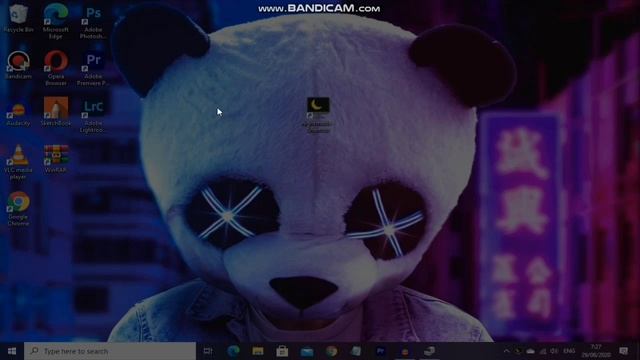This screenshot has height=360, width=640.
Task: Open Microsoft Edge from the taskbar
Action: point(233,351)
